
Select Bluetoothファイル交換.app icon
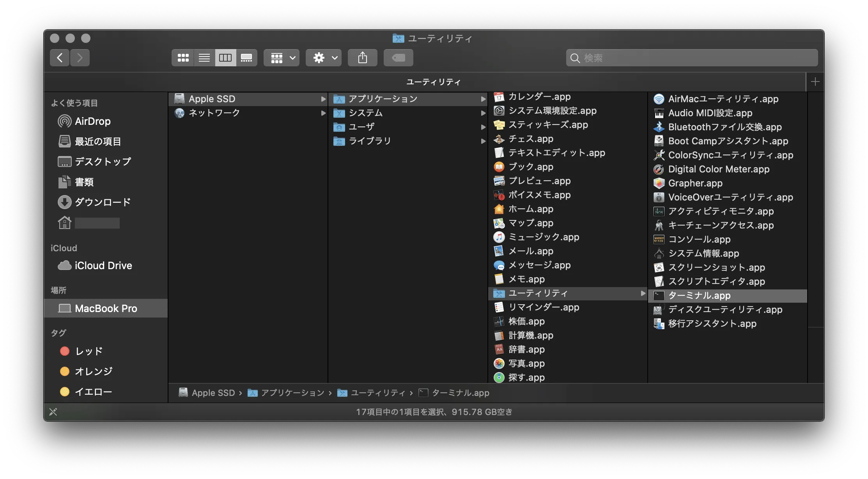tap(659, 127)
